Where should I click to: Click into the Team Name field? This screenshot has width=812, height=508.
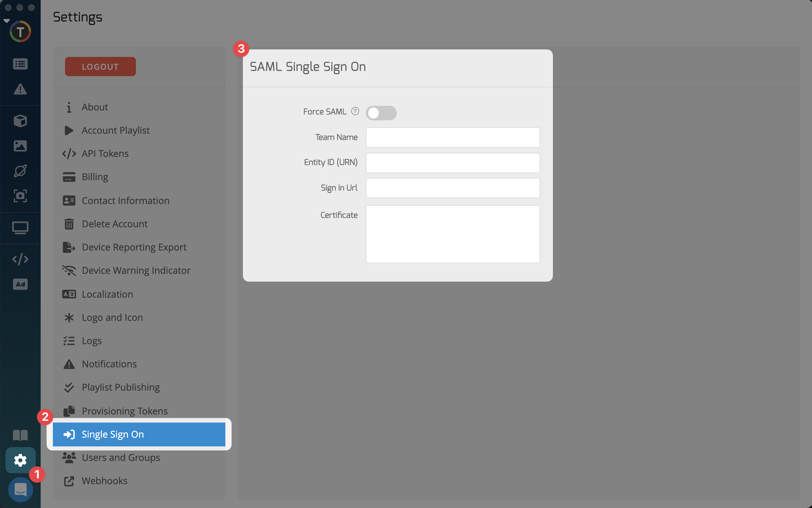point(452,137)
